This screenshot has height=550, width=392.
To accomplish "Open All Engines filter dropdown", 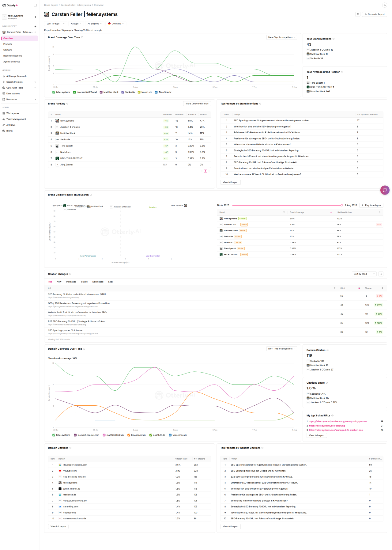I will (x=95, y=24).
